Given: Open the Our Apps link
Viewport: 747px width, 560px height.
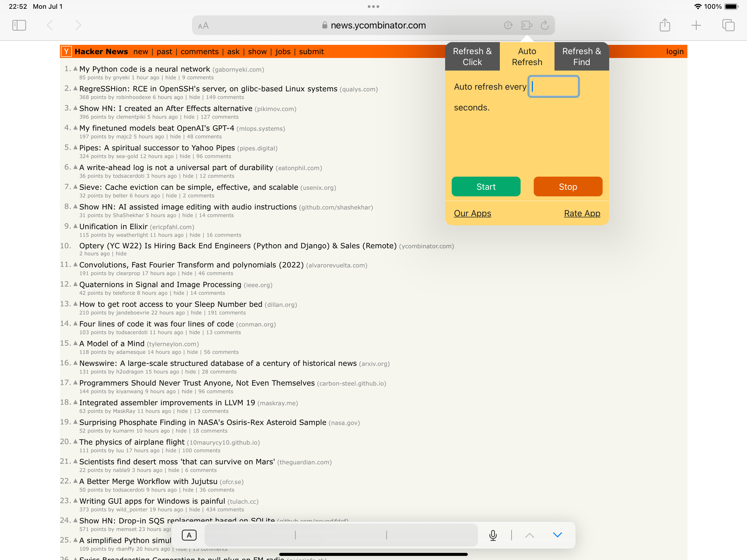Looking at the screenshot, I should [472, 213].
